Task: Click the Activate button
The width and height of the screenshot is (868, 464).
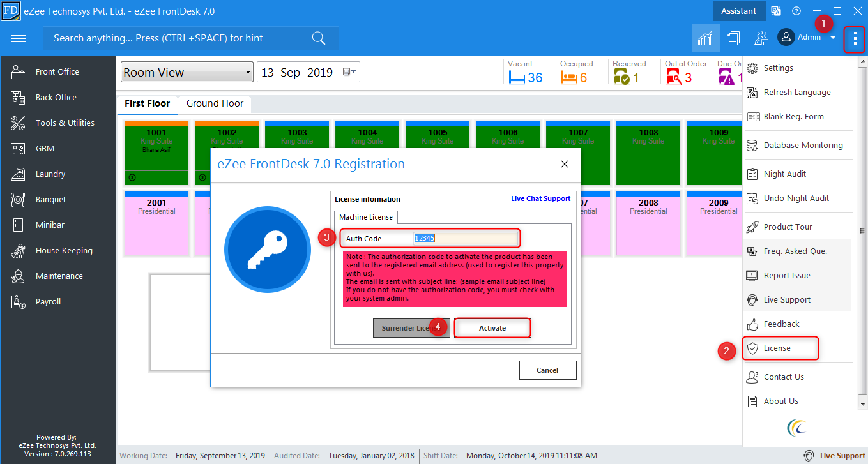Action: (492, 328)
